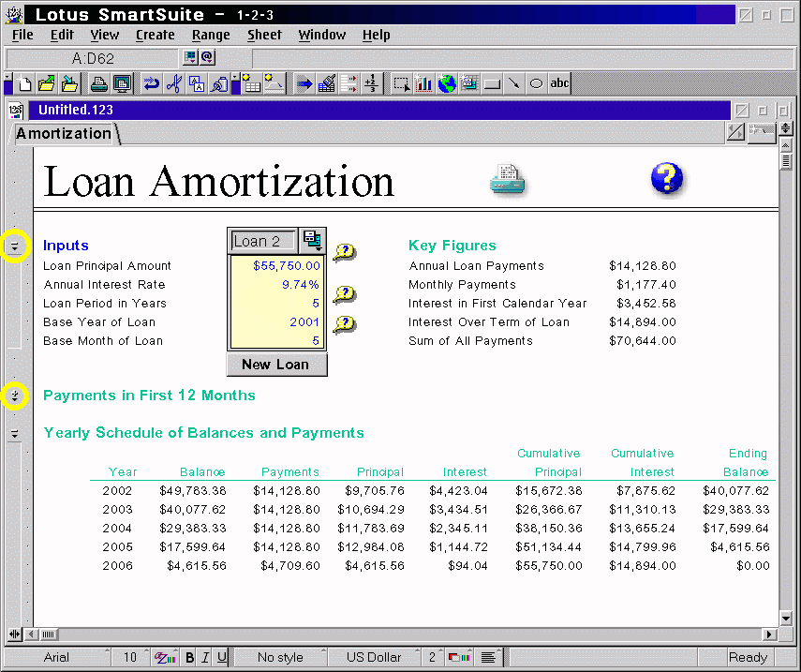Click the vertical scrollbar down arrow
This screenshot has height=672, width=801.
[x=786, y=619]
